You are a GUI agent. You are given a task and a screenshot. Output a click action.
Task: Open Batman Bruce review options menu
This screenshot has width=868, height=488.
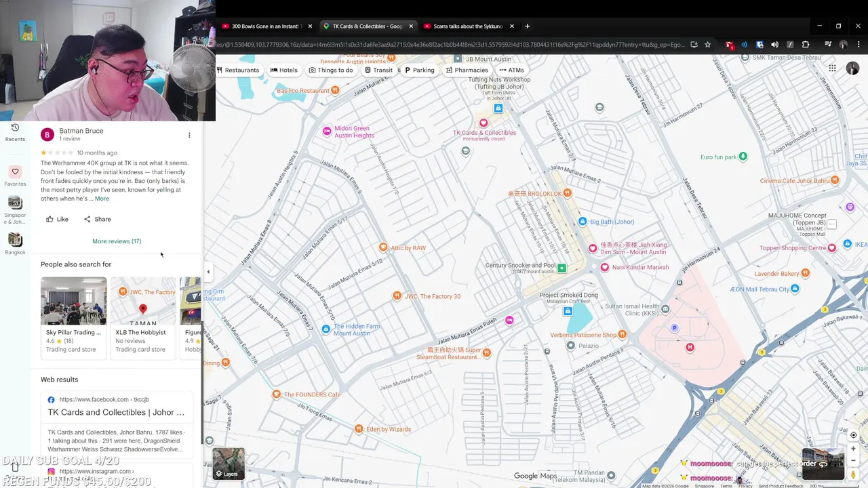point(189,135)
